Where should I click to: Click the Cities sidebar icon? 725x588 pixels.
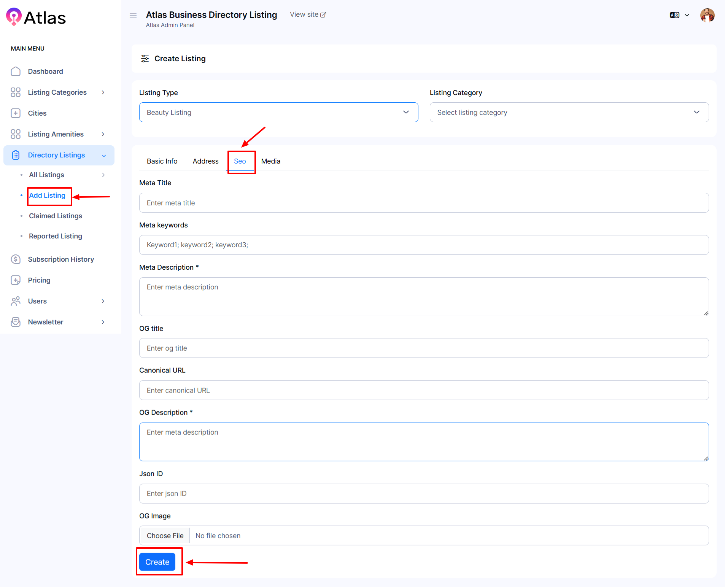(16, 113)
